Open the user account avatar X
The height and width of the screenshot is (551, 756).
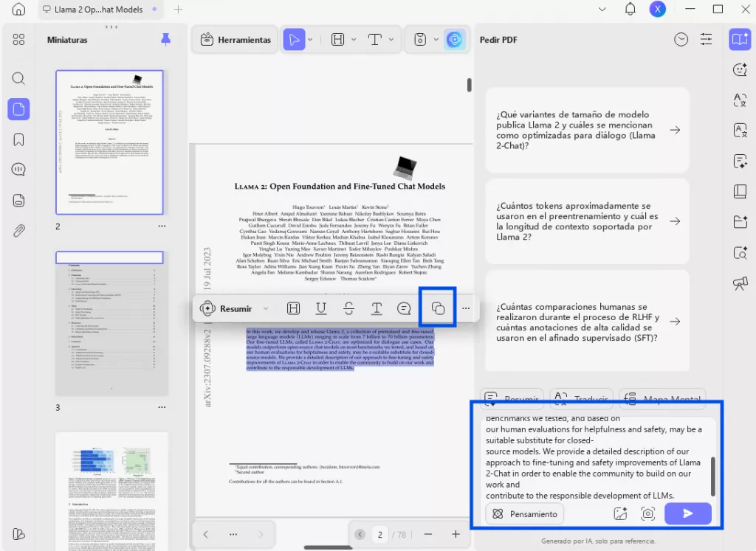[x=657, y=9]
